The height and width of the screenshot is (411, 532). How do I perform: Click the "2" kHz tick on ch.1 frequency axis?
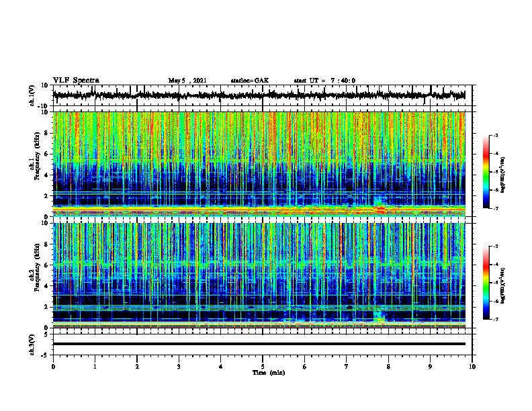[x=47, y=196]
